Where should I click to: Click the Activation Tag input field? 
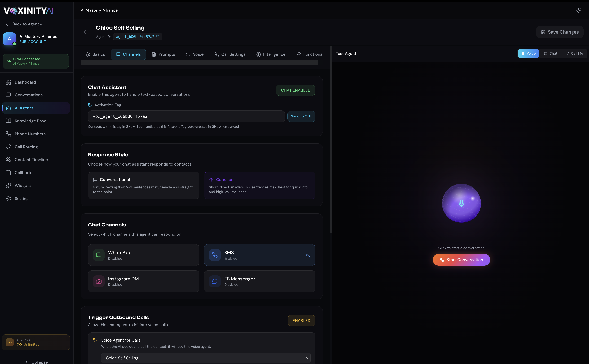186,116
